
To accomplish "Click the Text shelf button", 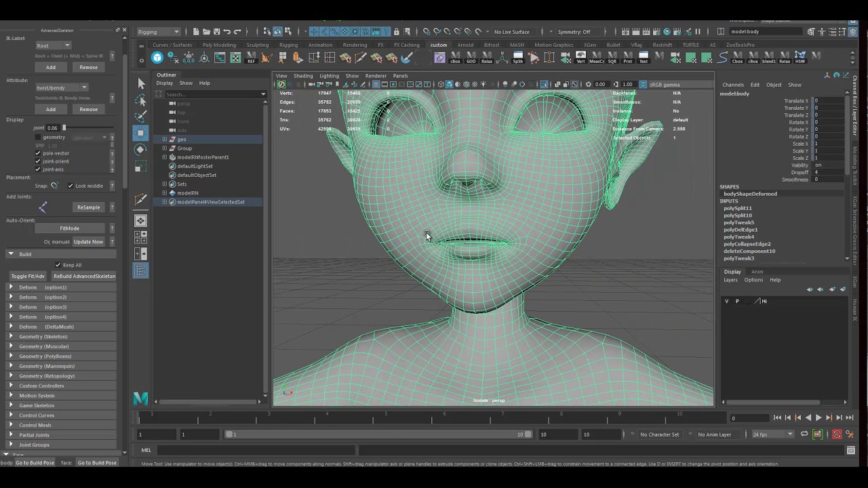I will click(x=643, y=58).
